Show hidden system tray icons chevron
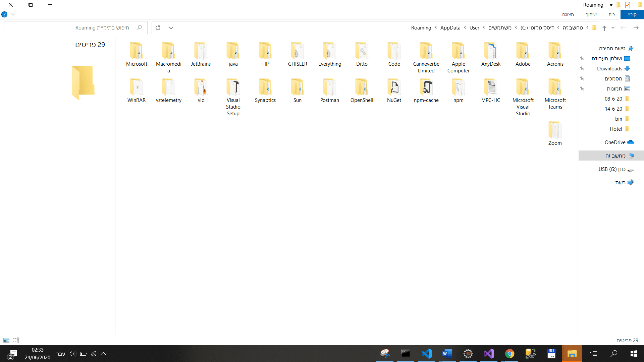Screen dimensions: 644x362 tap(103, 354)
